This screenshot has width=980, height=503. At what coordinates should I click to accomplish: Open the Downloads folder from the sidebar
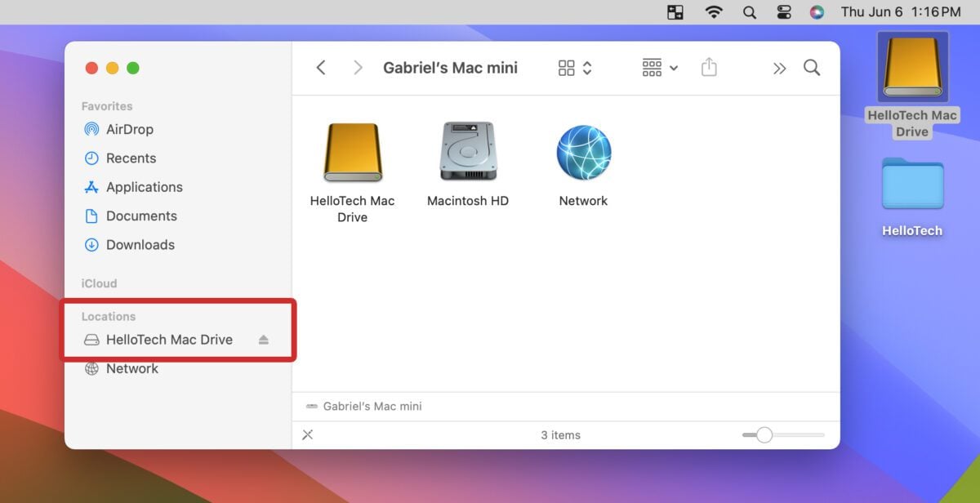[140, 244]
